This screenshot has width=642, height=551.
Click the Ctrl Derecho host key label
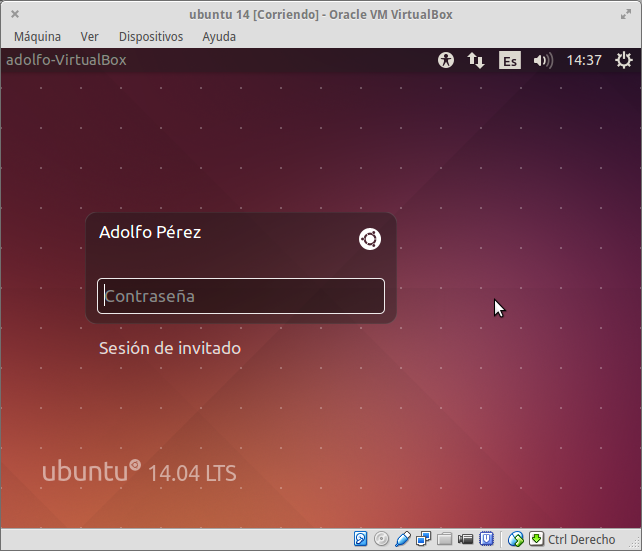581,540
